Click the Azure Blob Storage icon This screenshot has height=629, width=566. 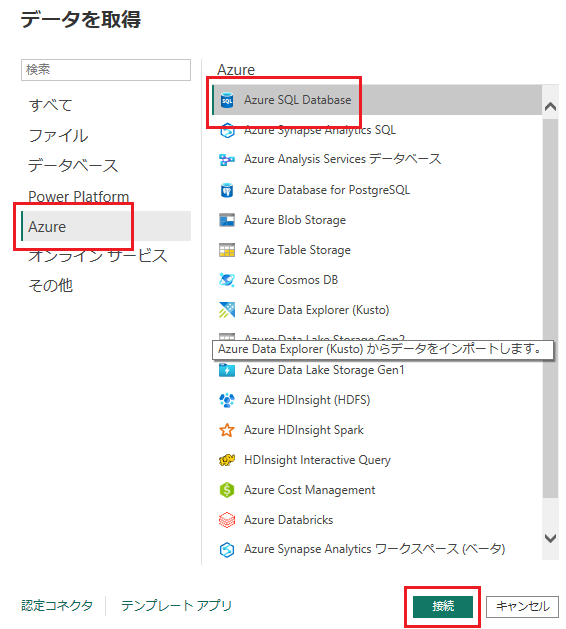227,220
